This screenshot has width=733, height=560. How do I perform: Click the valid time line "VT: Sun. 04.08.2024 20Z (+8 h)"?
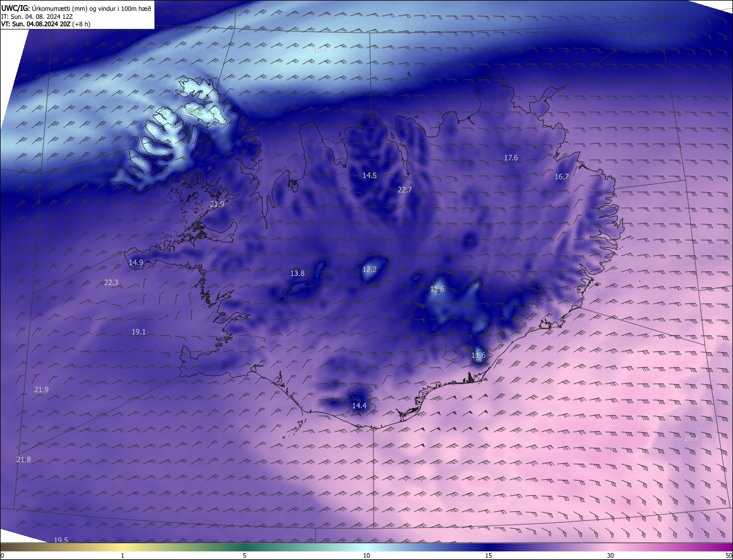pos(46,24)
